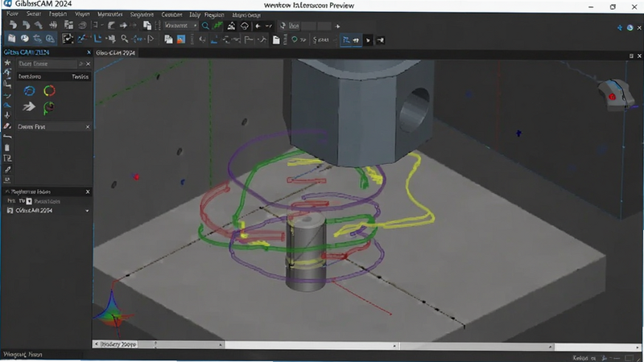
Task: Collapse the lower-left panel using its header chevron
Action: [7, 191]
